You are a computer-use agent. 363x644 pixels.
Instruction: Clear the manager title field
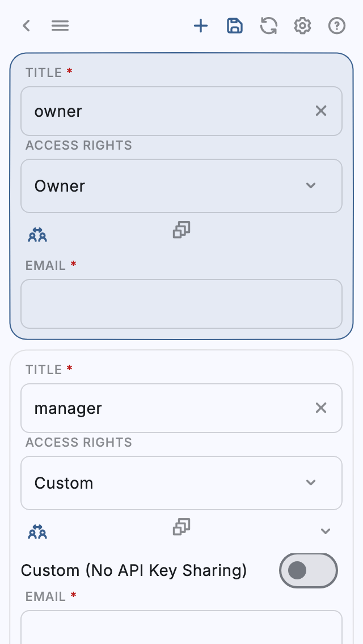point(321,408)
